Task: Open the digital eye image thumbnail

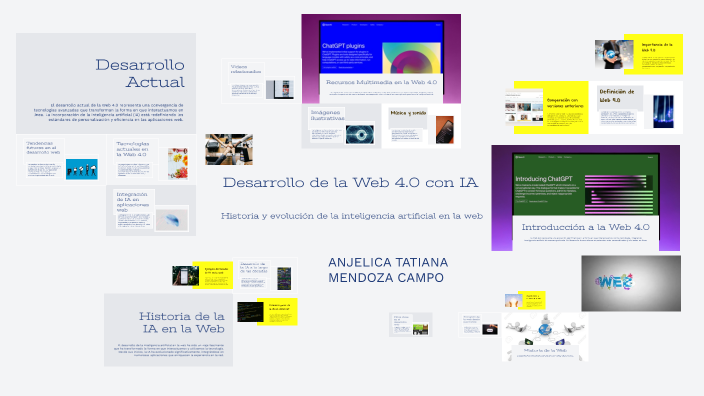Action: point(360,135)
